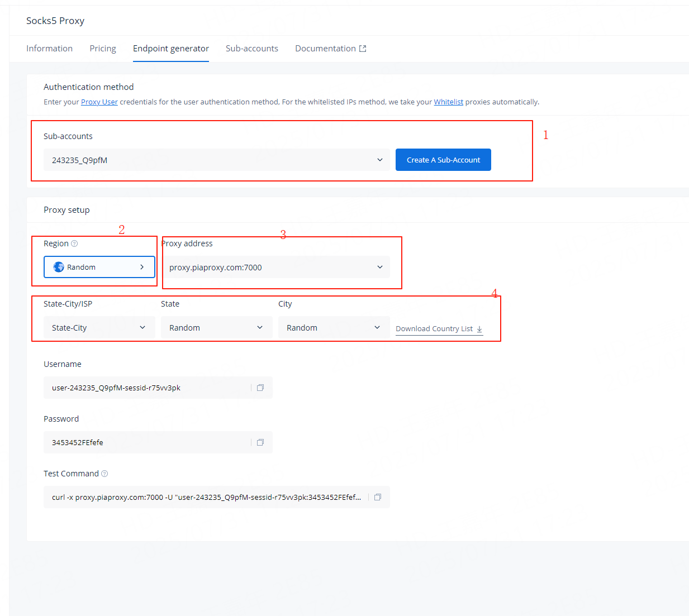This screenshot has width=689, height=616.
Task: Open the Sub-accounts dropdown 243235_Q9pfM
Action: click(217, 160)
